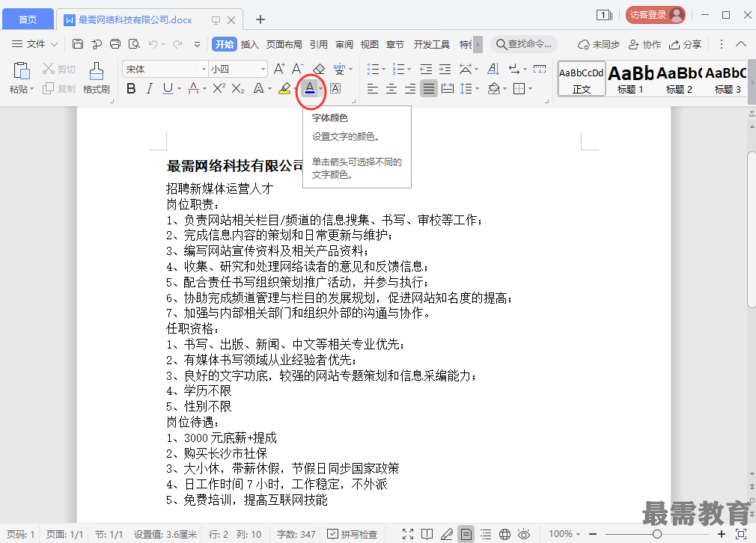
Task: Click Decrease Indent icon
Action: point(426,69)
